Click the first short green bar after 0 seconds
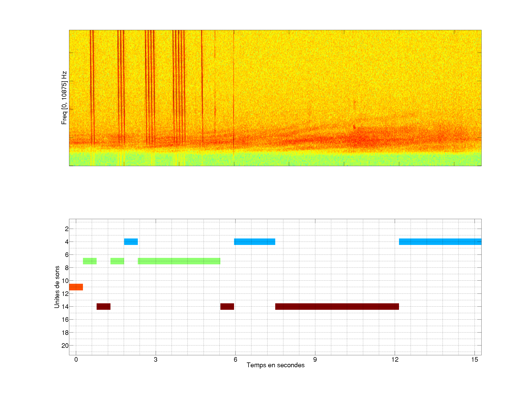The width and height of the screenshot is (532, 399). coord(90,261)
